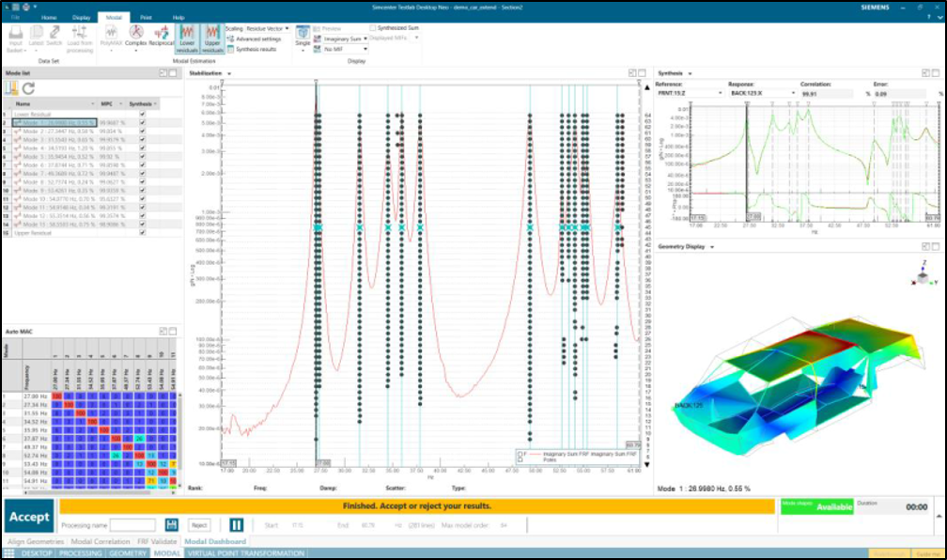Click the save icon beside Processing name
The width and height of the screenshot is (947, 560).
pyautogui.click(x=171, y=525)
